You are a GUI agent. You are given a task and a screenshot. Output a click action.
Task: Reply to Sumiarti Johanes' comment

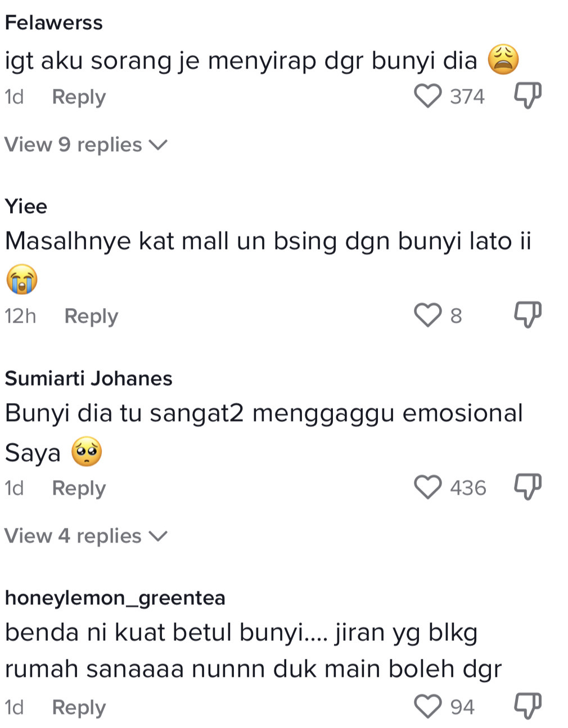click(x=79, y=489)
